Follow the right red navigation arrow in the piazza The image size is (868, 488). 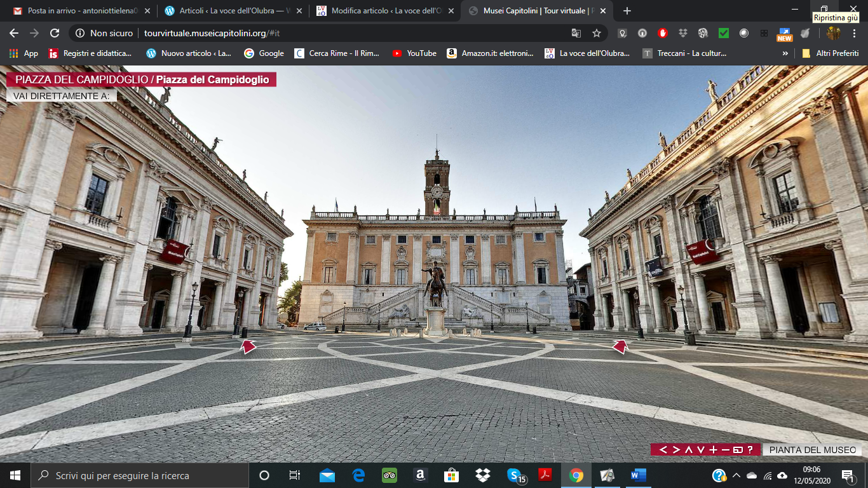point(620,346)
